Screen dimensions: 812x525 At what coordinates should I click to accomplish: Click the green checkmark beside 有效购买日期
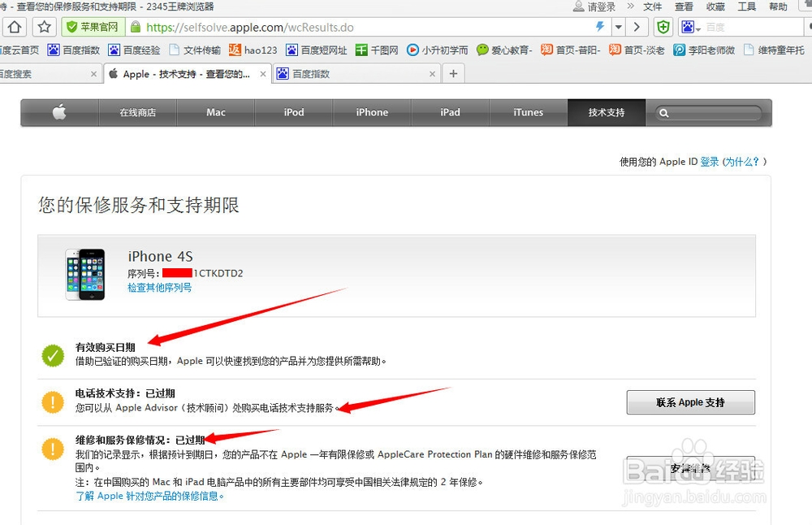(x=53, y=355)
